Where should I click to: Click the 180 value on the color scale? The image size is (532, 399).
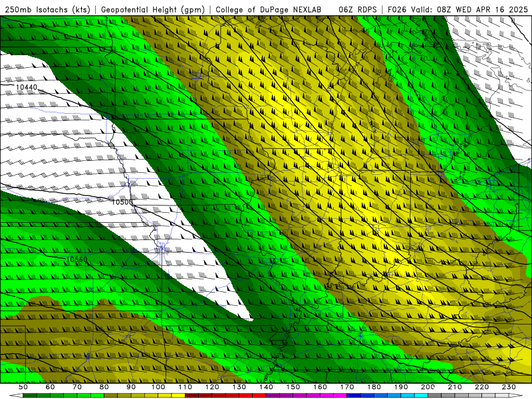(374, 387)
